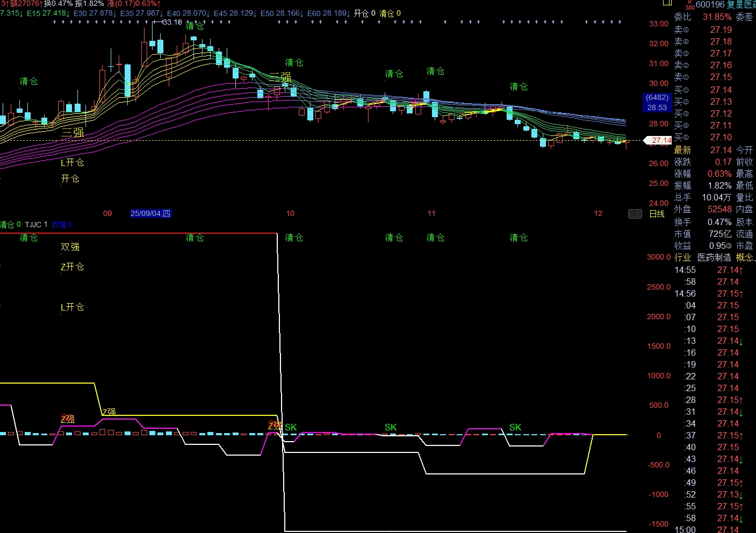Click the :52 27.13 tick row
Viewport: 756px width, 533px height.
(715, 495)
